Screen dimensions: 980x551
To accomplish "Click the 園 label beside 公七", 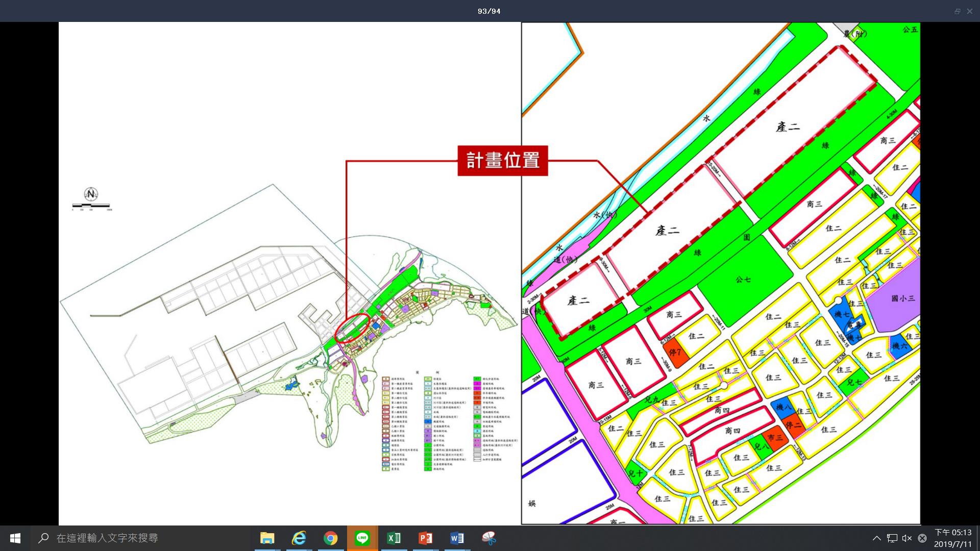I will point(747,238).
